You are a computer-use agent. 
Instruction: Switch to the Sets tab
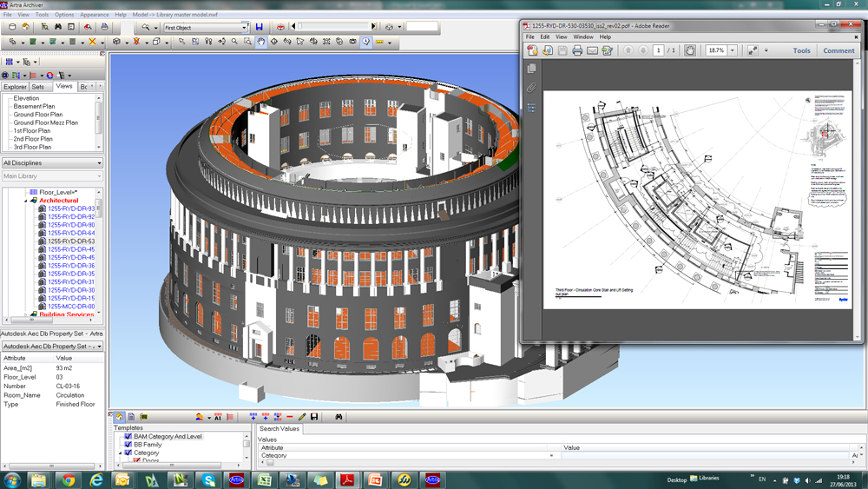tap(37, 87)
